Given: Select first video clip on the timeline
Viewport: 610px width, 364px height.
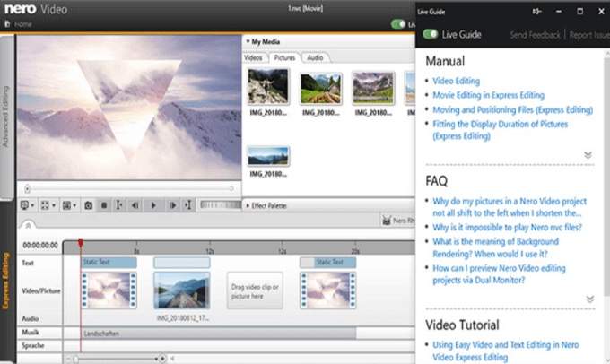Looking at the screenshot, I should click(x=109, y=290).
